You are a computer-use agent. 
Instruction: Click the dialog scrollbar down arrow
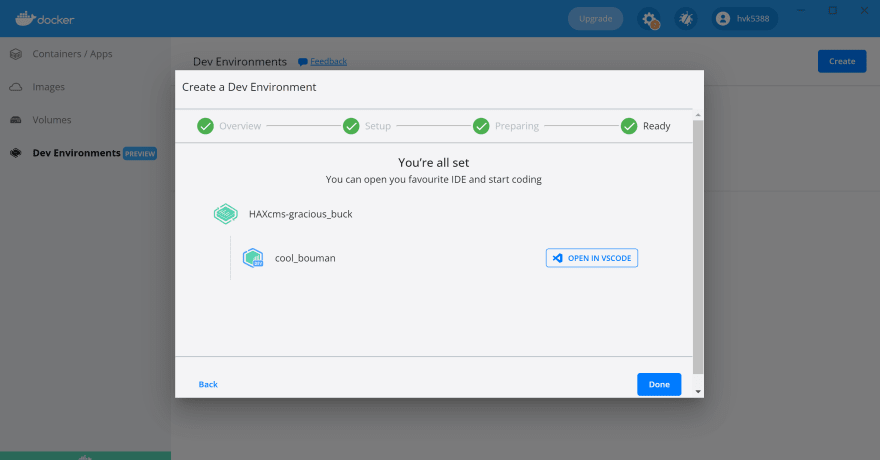[x=698, y=392]
